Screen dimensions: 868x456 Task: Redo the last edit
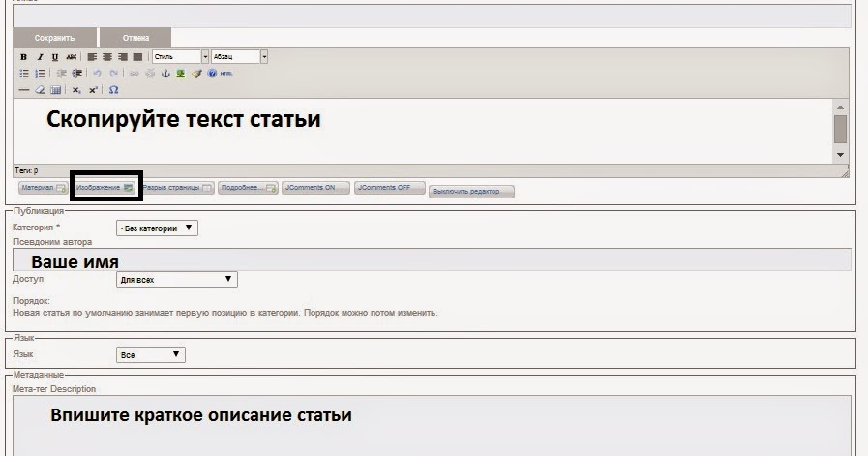point(113,74)
